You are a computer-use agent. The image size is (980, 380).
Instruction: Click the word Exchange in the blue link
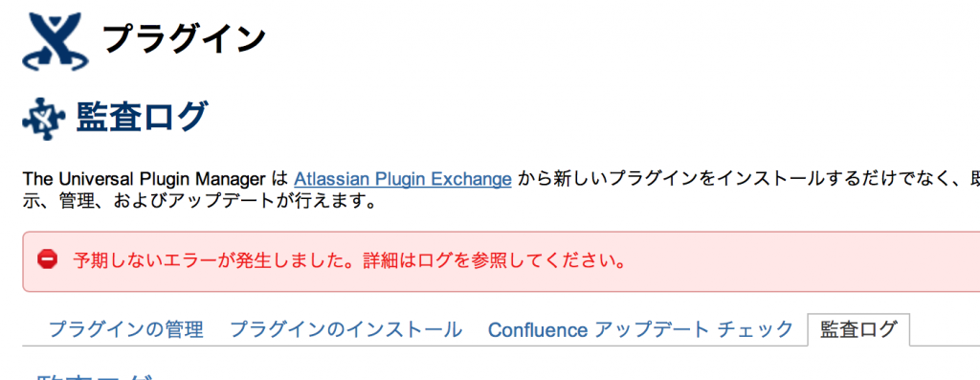[x=471, y=179]
